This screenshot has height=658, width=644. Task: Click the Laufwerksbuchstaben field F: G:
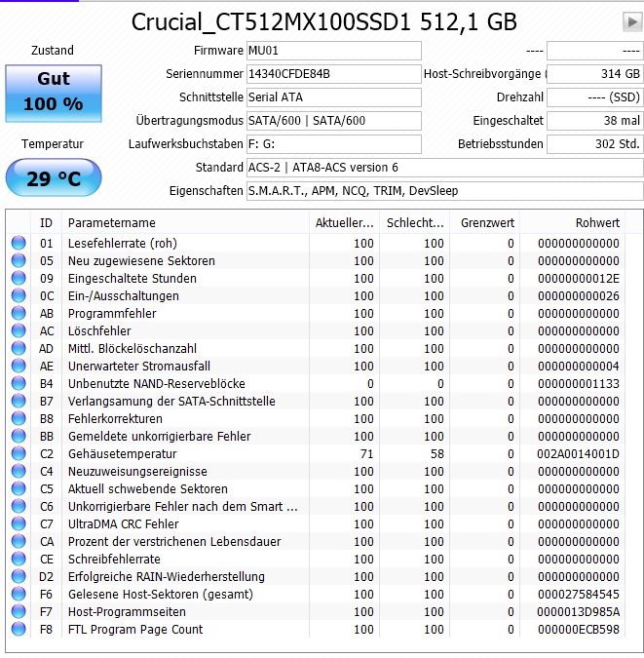tap(334, 144)
